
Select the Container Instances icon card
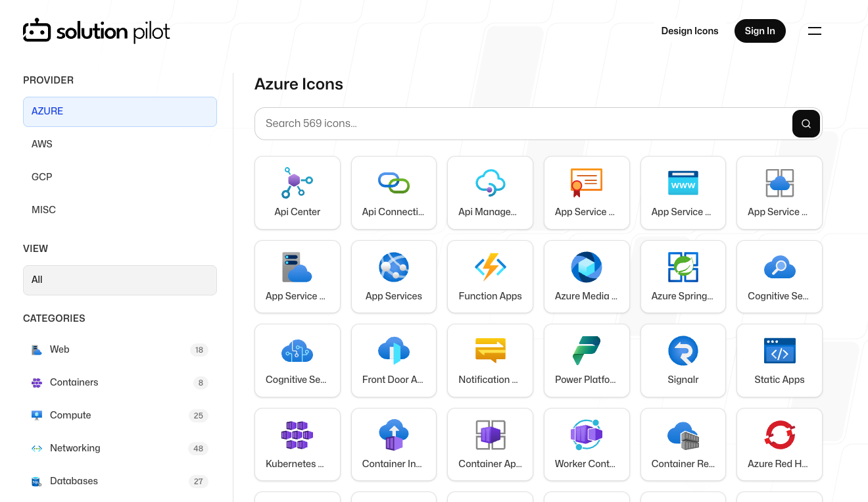394,445
